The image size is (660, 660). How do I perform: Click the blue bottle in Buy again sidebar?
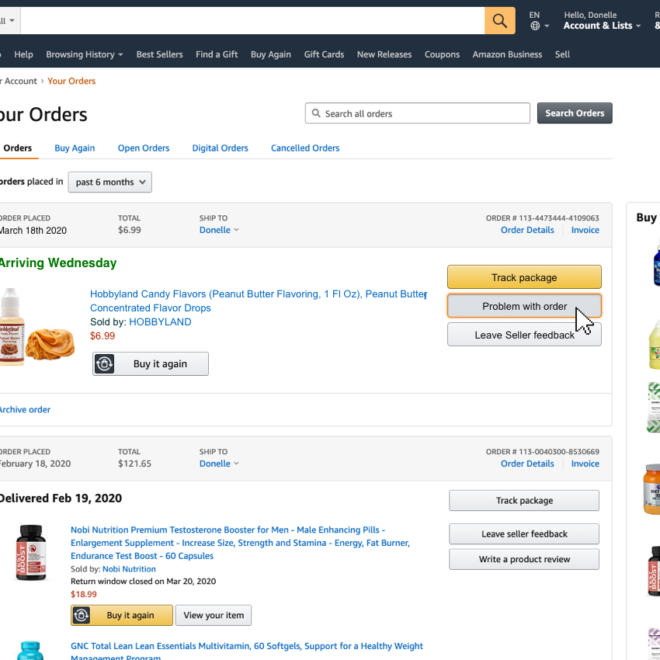[x=656, y=264]
